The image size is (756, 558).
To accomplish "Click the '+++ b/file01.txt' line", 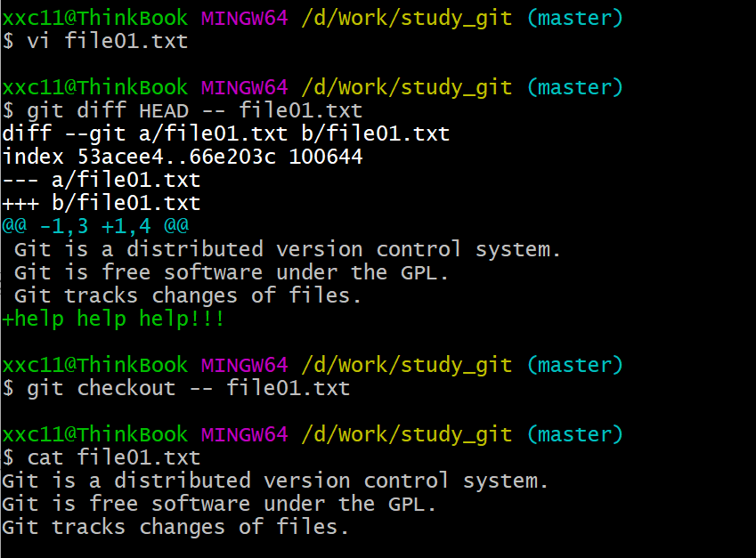I will [x=101, y=203].
